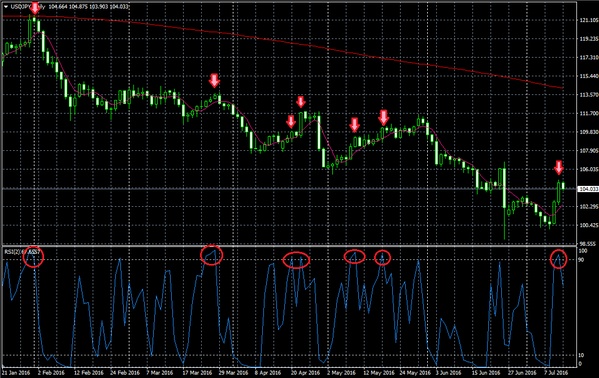This screenshot has height=378, width=599.
Task: Click the 2 Feb 2016 date label
Action: (x=52, y=372)
